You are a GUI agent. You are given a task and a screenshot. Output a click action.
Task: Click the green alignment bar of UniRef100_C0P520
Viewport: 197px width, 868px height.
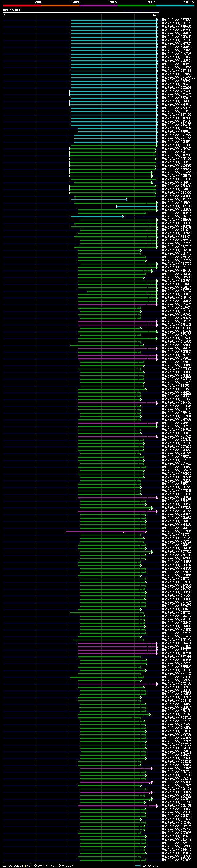point(113,149)
